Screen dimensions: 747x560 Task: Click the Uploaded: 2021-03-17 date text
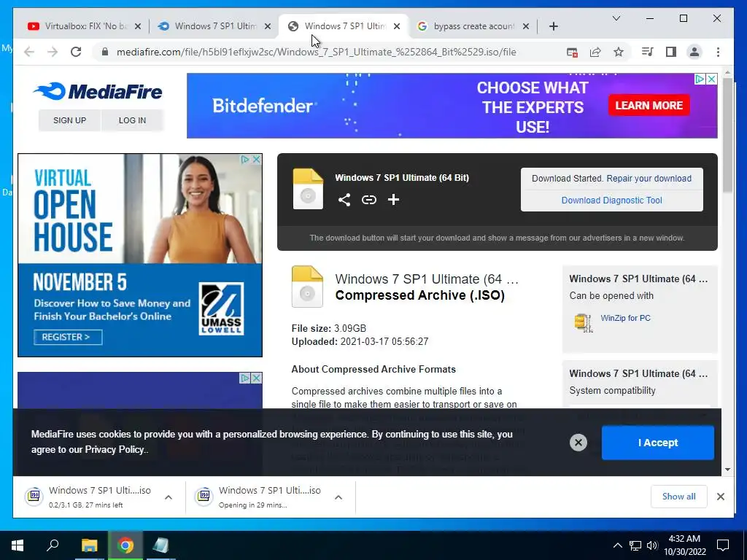(360, 342)
